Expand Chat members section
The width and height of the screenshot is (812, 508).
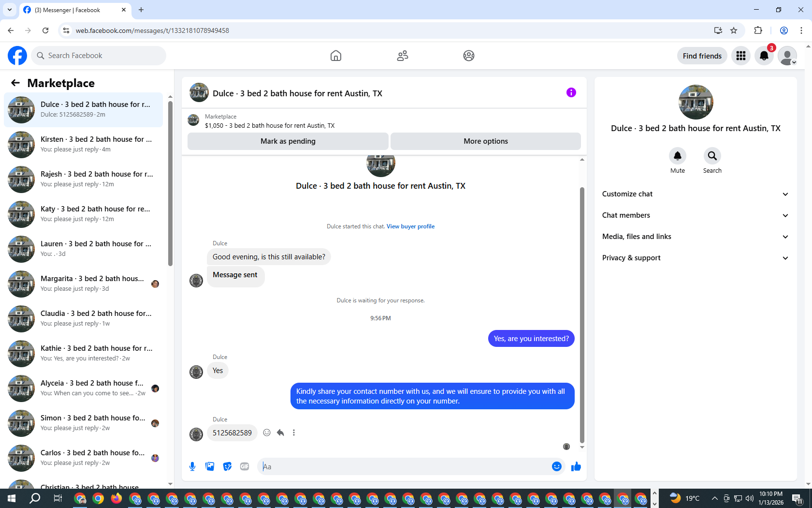tap(696, 215)
